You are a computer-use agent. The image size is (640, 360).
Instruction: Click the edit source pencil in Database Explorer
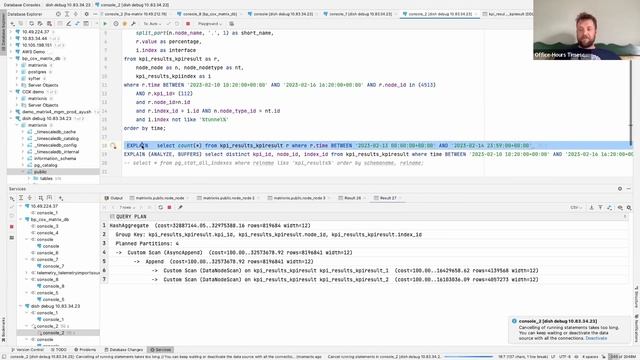(x=68, y=24)
